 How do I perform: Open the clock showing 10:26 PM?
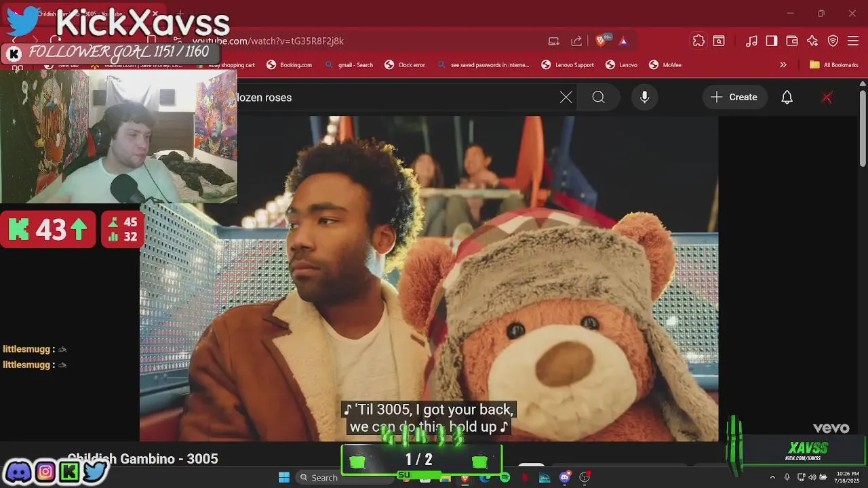click(848, 477)
